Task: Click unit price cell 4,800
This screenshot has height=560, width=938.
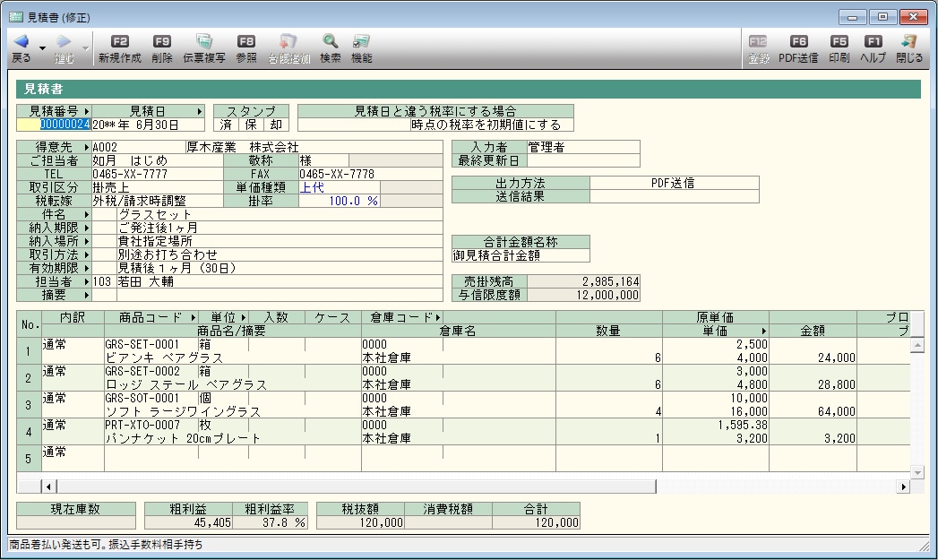Action: coord(716,384)
